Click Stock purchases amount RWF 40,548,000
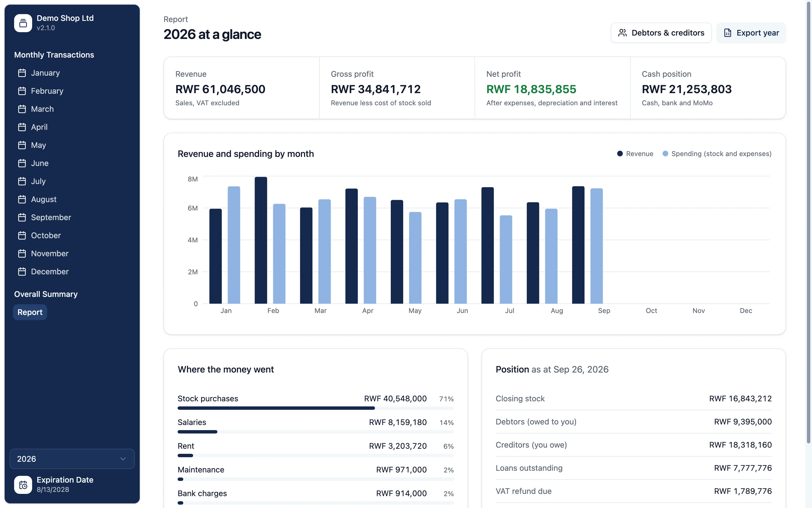Screen dimensions: 812x508 tap(395, 398)
